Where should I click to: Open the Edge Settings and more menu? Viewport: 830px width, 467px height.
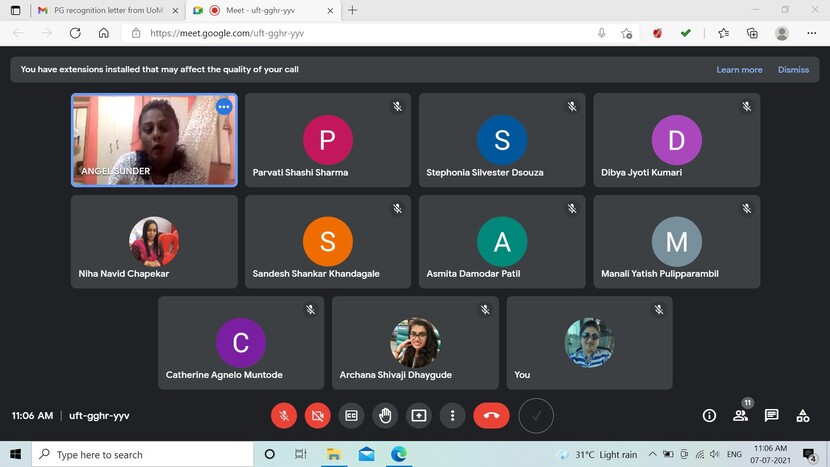[811, 33]
